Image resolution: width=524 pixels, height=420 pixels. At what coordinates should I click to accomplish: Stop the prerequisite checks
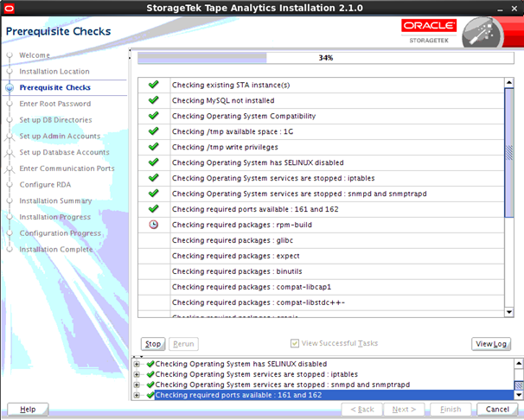(153, 344)
